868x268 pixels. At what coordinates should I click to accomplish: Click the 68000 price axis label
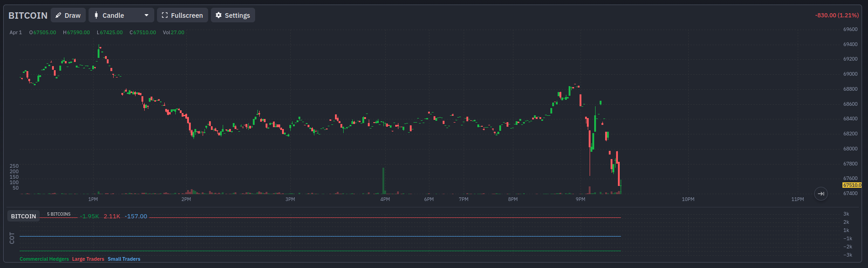click(x=850, y=149)
